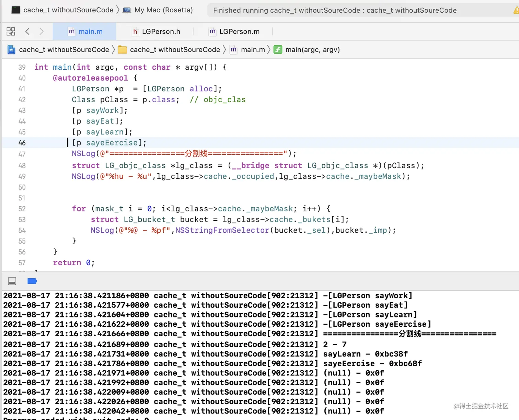This screenshot has width=519, height=420.
Task: Click line number 46 in the gutter
Action: (x=22, y=143)
